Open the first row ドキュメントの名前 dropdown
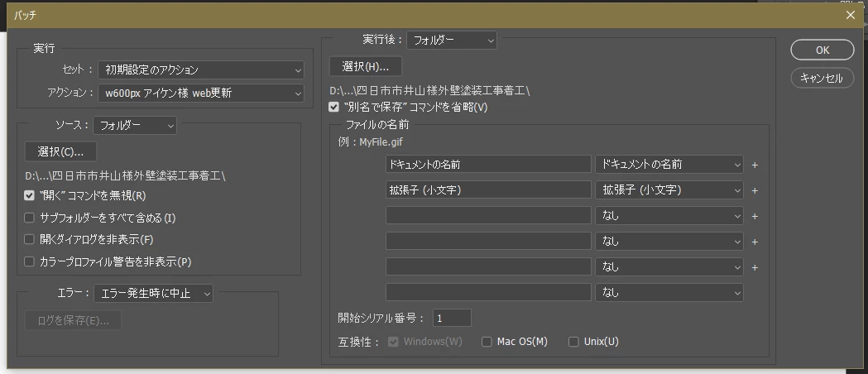 pyautogui.click(x=669, y=165)
